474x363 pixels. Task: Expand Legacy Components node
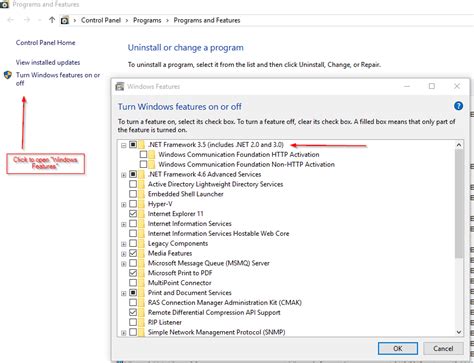tap(124, 244)
